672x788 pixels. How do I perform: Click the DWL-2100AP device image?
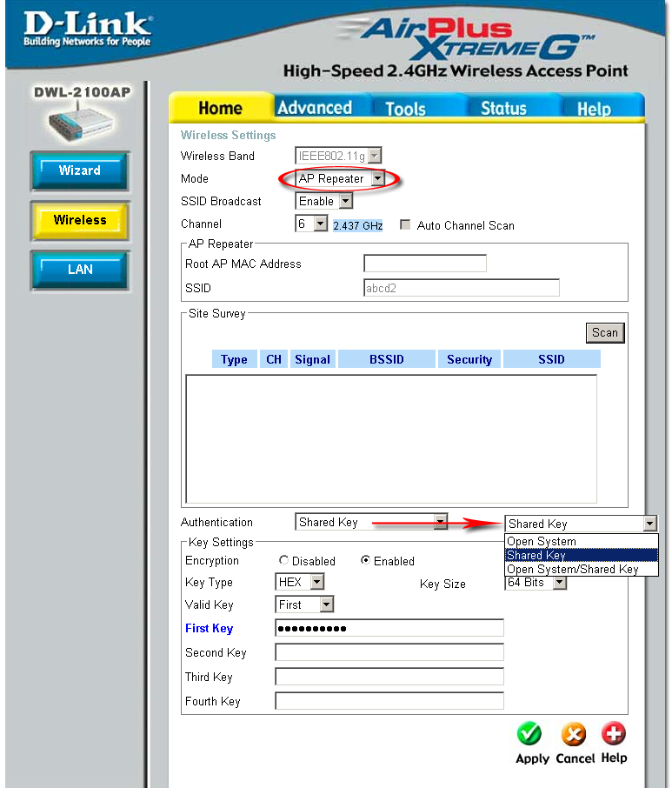80,121
